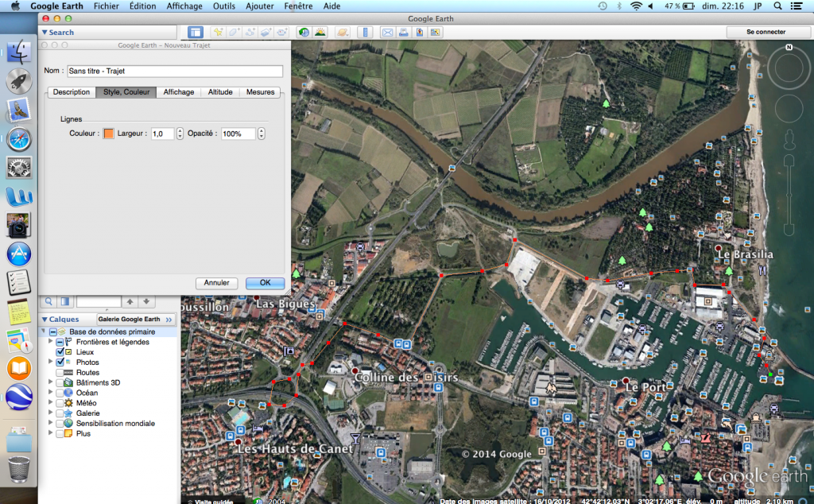
Task: Click the Nom text field
Action: tap(174, 71)
